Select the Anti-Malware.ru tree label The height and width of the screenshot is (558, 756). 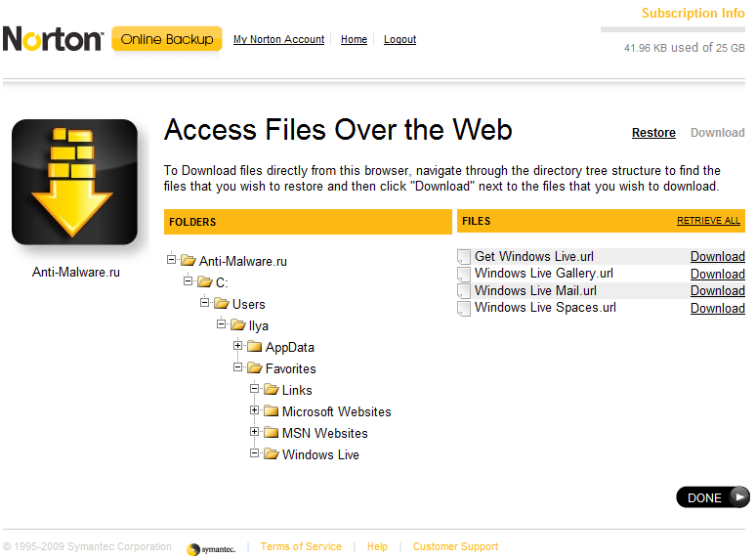243,261
